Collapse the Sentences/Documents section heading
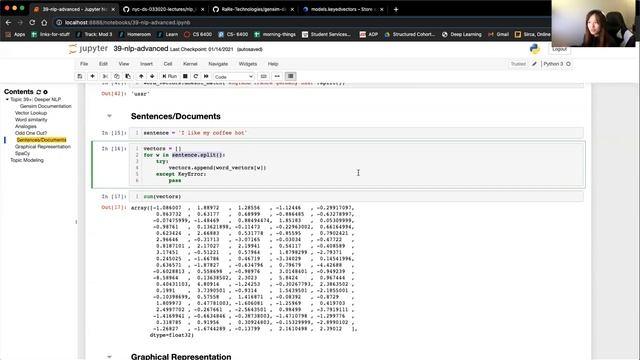The height and width of the screenshot is (360, 640). pyautogui.click(x=109, y=116)
